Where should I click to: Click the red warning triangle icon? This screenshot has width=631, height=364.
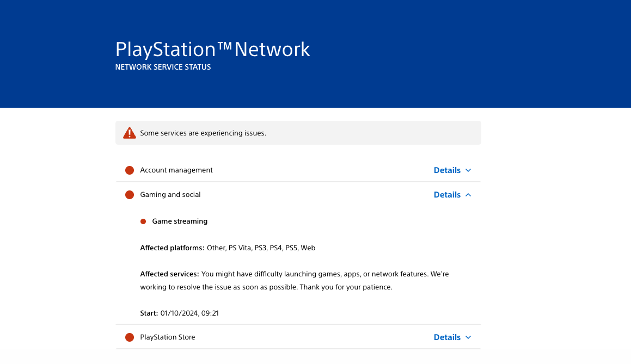(129, 133)
